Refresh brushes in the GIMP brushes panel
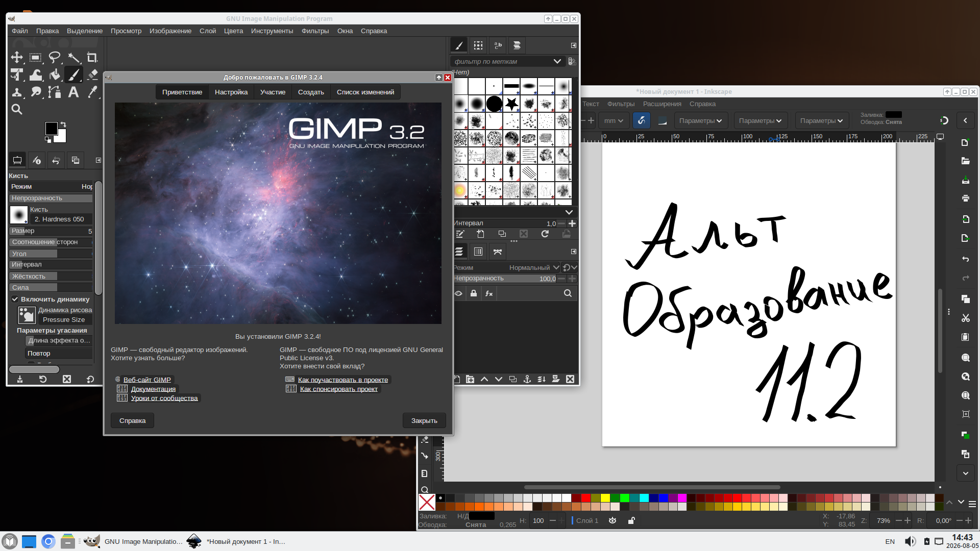The image size is (980, 551). tap(545, 234)
